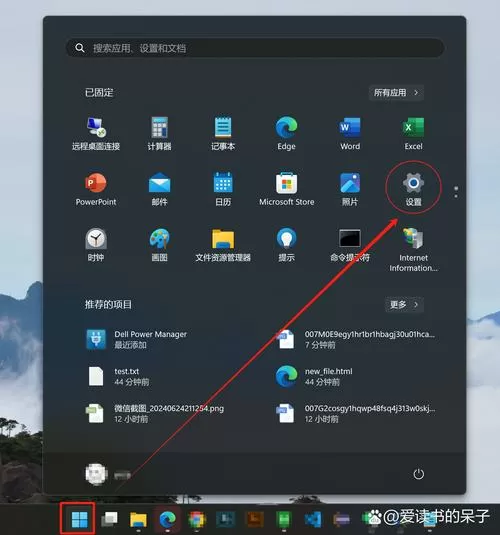
Task: Launch Command Prompt (命令提示符)
Action: (x=350, y=245)
